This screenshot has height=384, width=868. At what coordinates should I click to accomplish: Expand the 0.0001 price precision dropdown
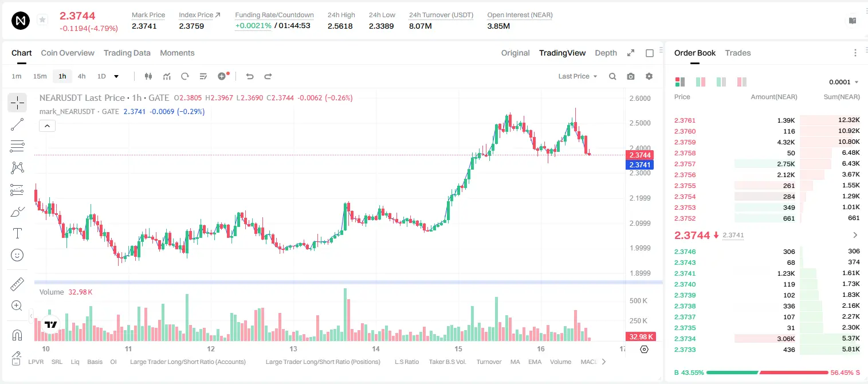click(x=844, y=82)
